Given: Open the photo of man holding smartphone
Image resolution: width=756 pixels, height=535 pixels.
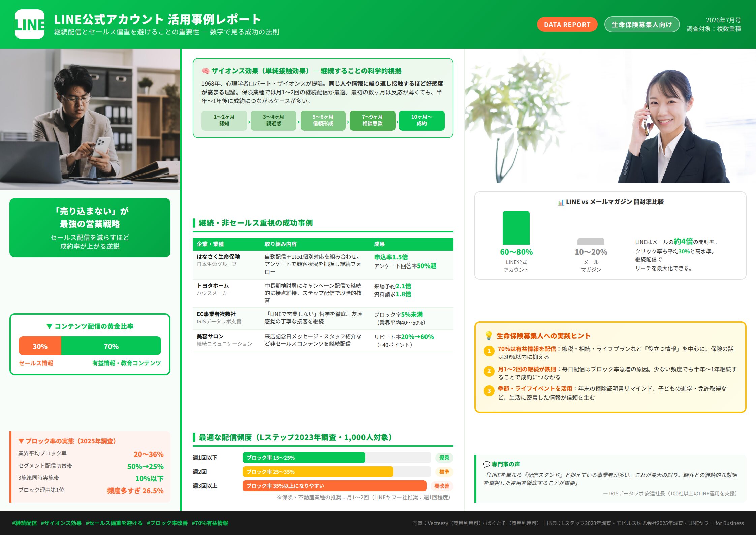Looking at the screenshot, I should tap(90, 119).
